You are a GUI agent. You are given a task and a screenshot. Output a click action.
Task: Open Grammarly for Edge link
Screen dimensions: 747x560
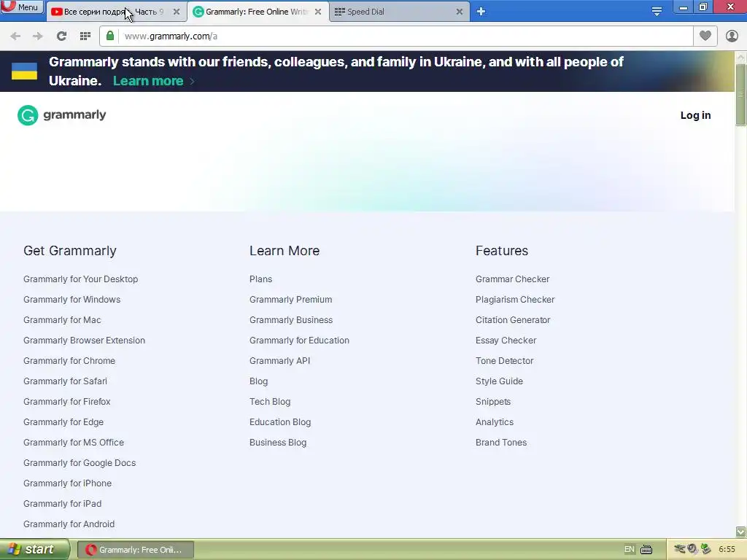63,422
